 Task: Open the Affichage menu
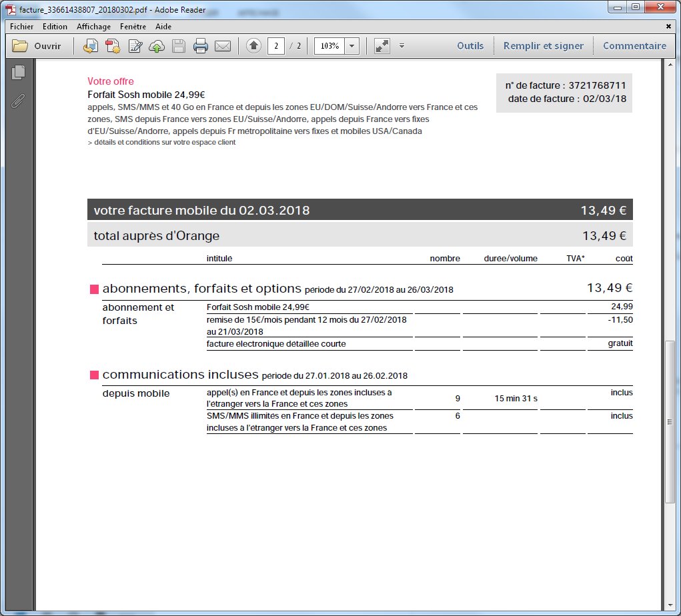pos(93,27)
